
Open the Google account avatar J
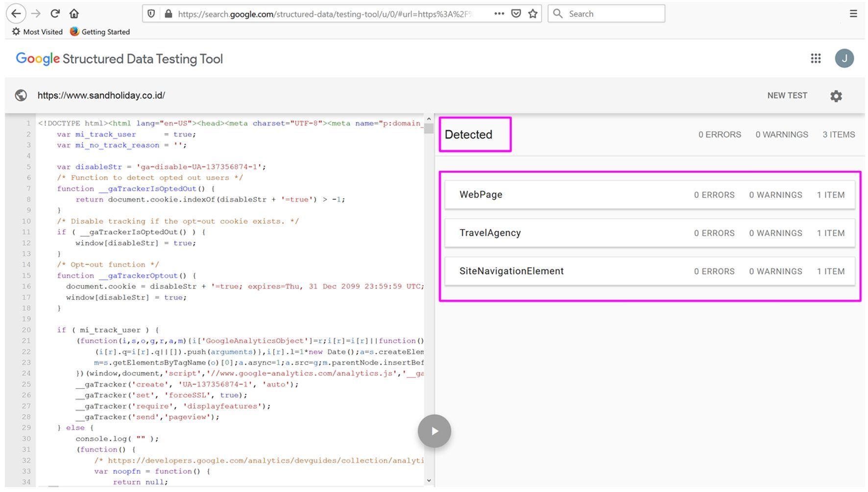(x=844, y=59)
